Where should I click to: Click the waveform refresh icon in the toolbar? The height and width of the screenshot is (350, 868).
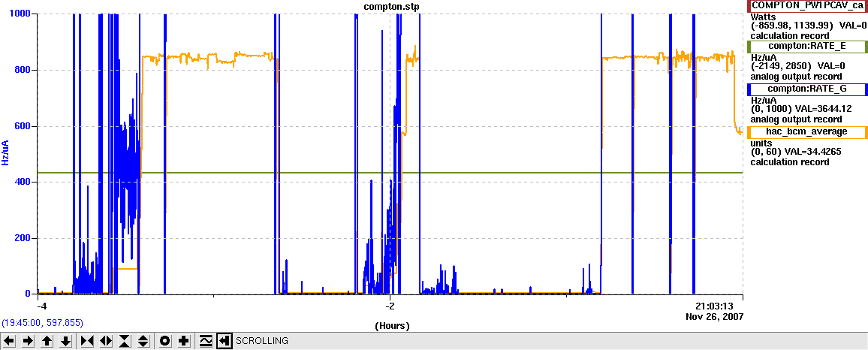(206, 340)
